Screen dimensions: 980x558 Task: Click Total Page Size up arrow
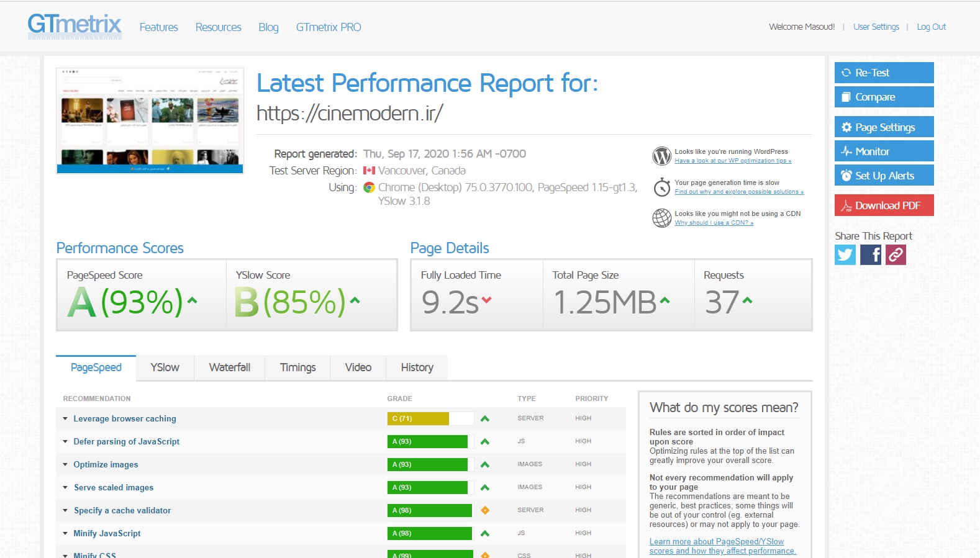coord(665,300)
